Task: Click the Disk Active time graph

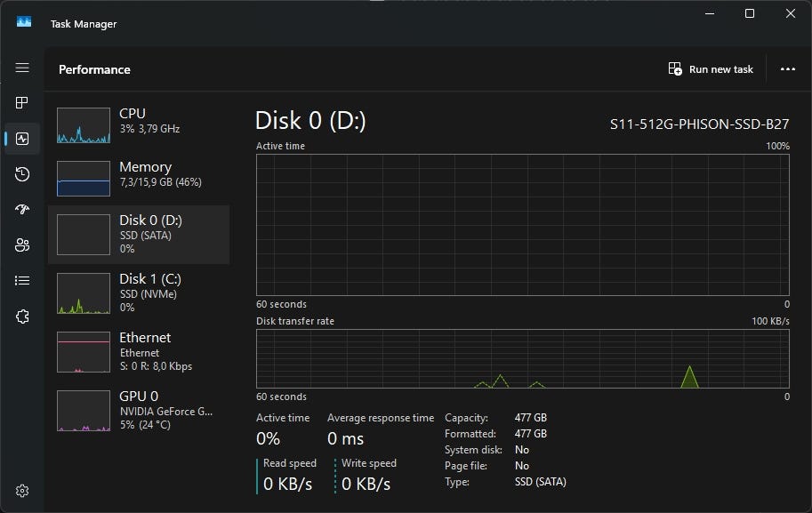Action: point(522,224)
